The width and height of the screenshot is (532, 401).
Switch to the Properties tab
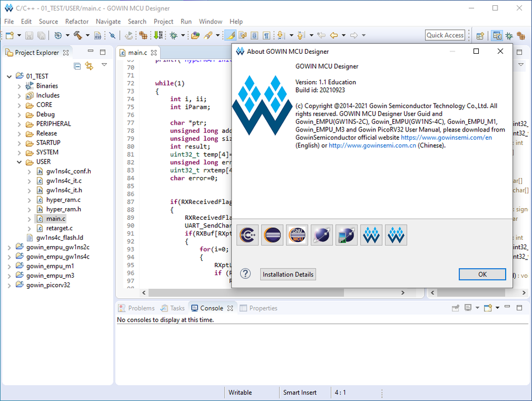[259, 308]
